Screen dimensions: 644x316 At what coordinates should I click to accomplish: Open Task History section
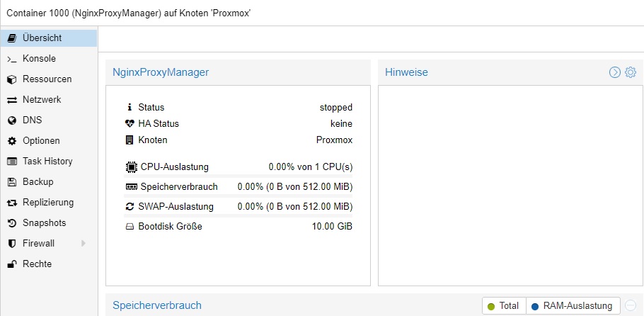pos(47,162)
